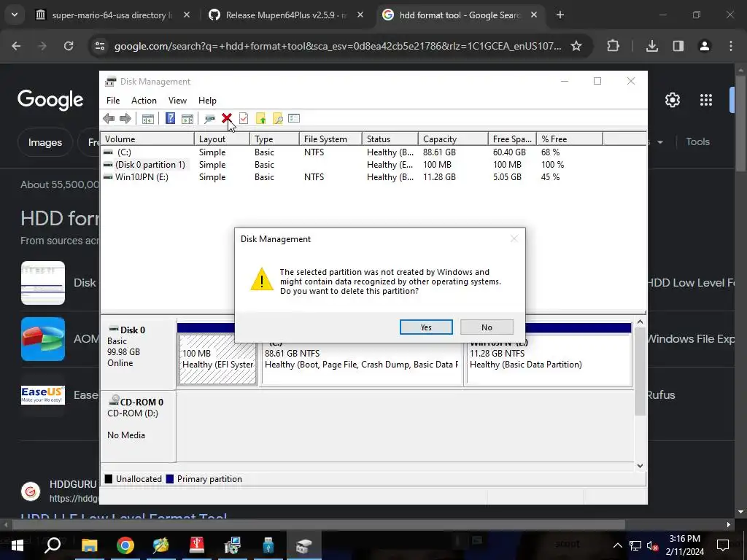This screenshot has height=560, width=747.
Task: Click the yellow folder with magnifier icon
Action: [277, 119]
